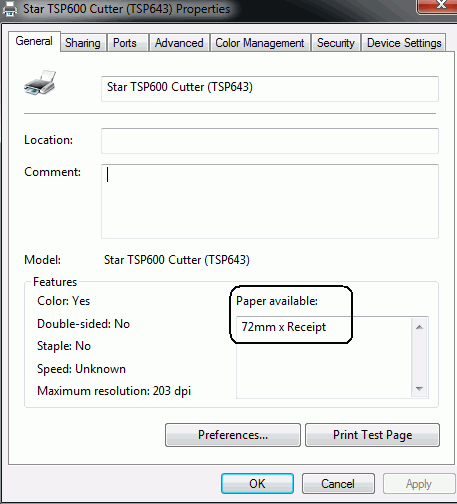Open the Preferences dialog
The width and height of the screenshot is (457, 504).
pos(233,435)
